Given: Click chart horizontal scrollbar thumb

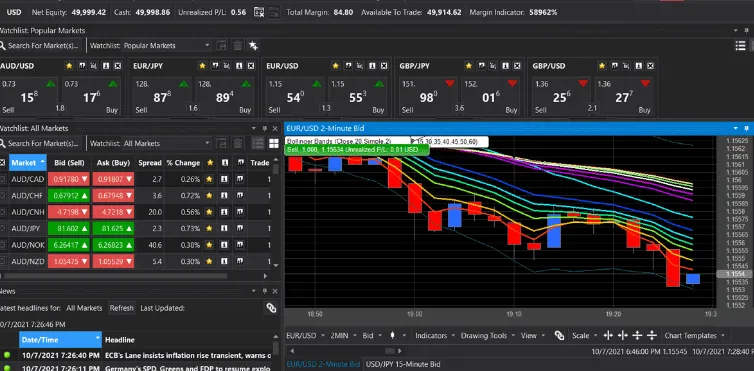Looking at the screenshot, I should tap(390, 351).
